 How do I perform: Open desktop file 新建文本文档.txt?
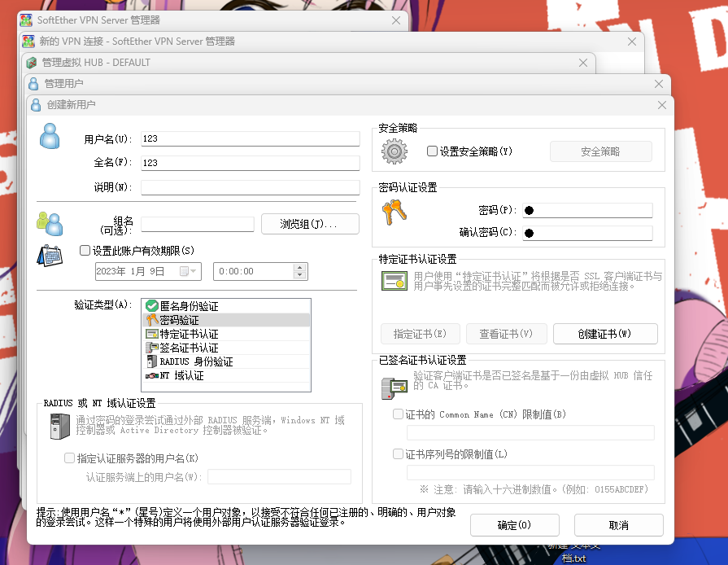(x=573, y=554)
